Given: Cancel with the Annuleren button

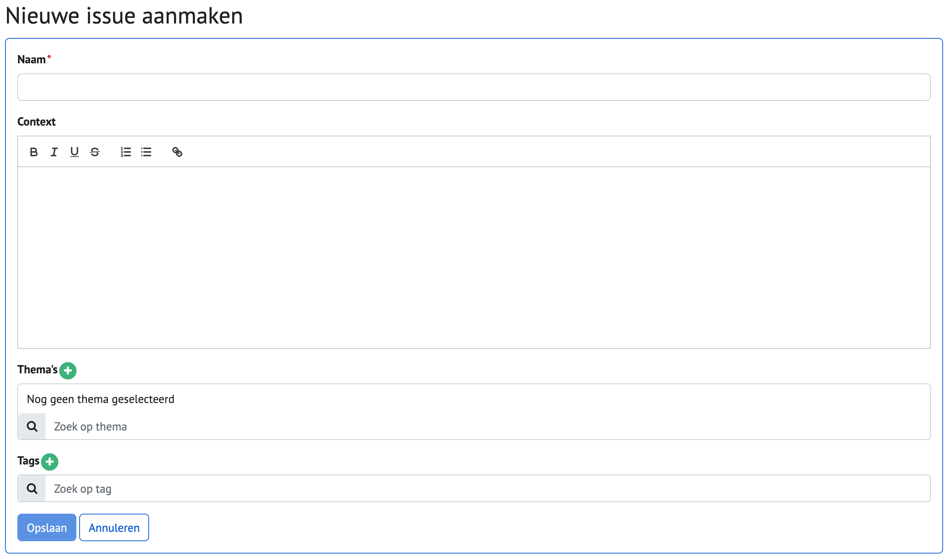Looking at the screenshot, I should point(114,527).
